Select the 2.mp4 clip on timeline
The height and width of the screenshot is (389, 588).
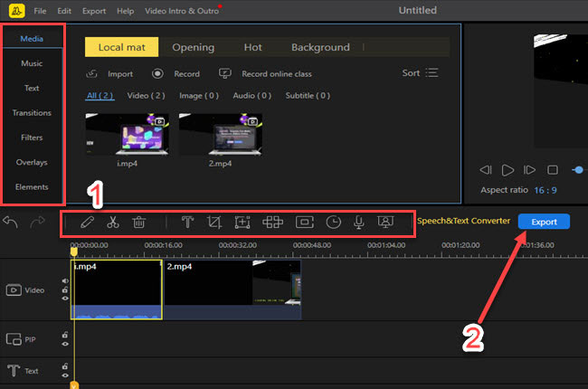coord(232,289)
